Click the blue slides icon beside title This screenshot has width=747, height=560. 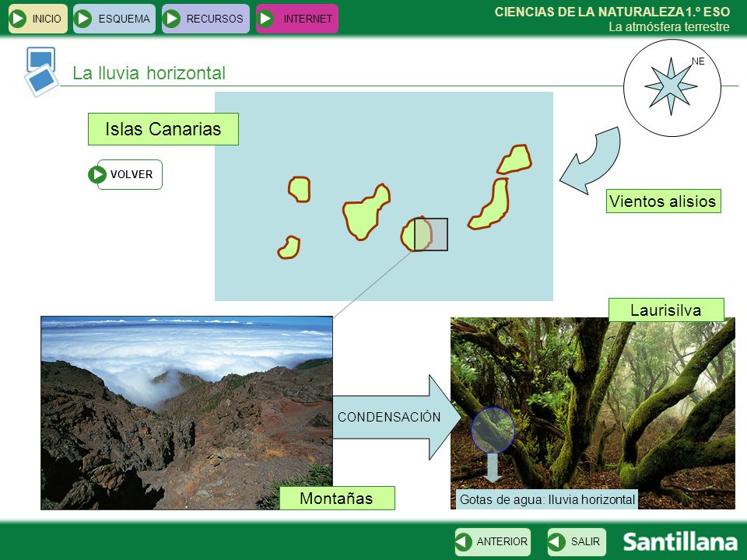(x=41, y=72)
